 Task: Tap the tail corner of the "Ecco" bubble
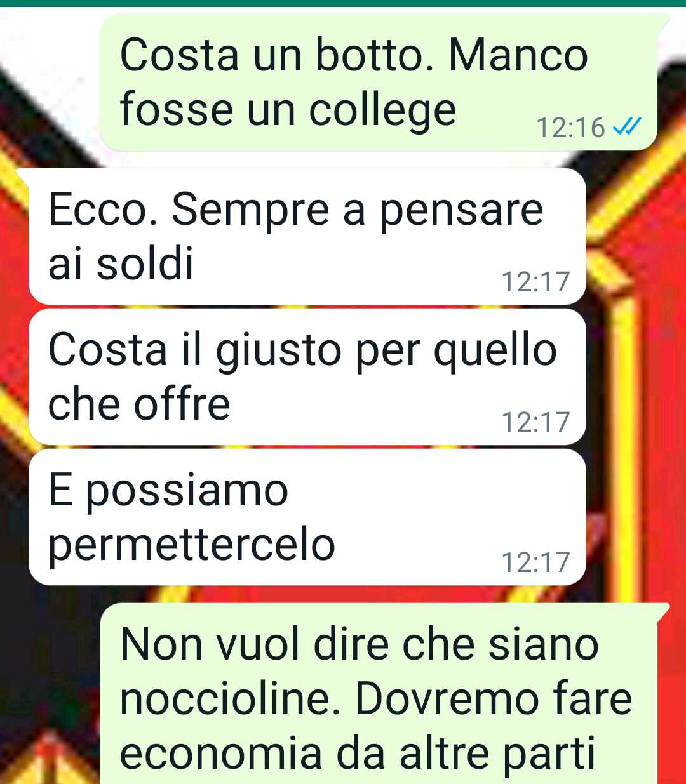click(x=23, y=176)
